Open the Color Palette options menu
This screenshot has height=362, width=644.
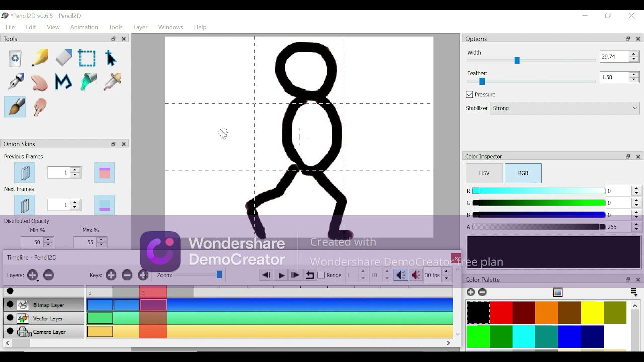(634, 292)
